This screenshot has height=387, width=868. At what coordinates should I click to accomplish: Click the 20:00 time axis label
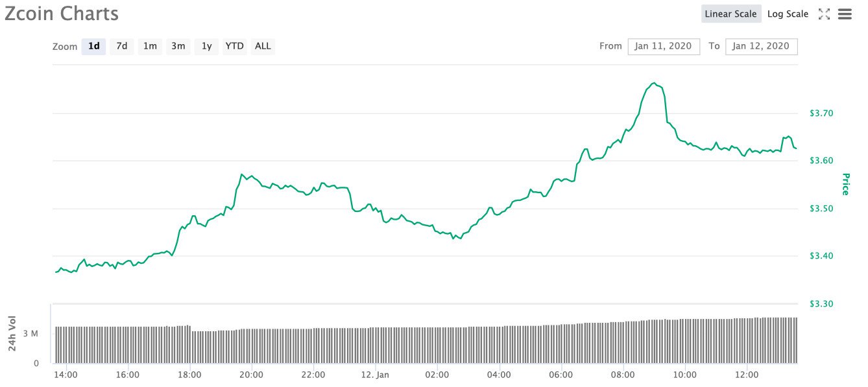coord(251,375)
